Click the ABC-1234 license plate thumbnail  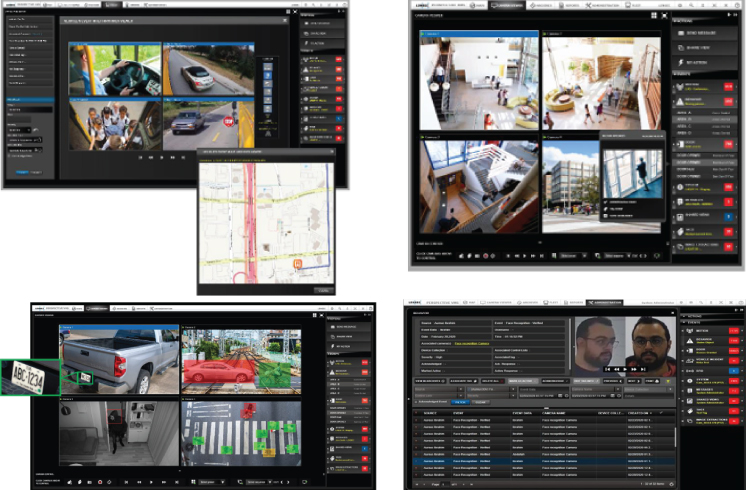click(x=30, y=379)
